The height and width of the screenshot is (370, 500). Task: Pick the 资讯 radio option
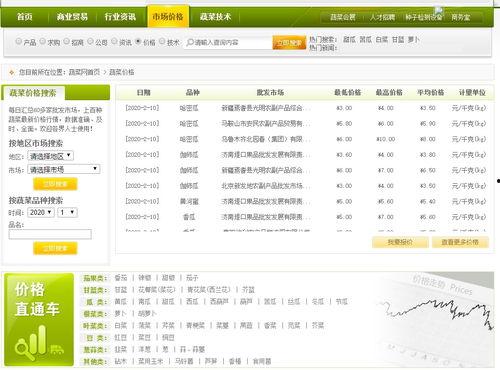click(x=114, y=41)
